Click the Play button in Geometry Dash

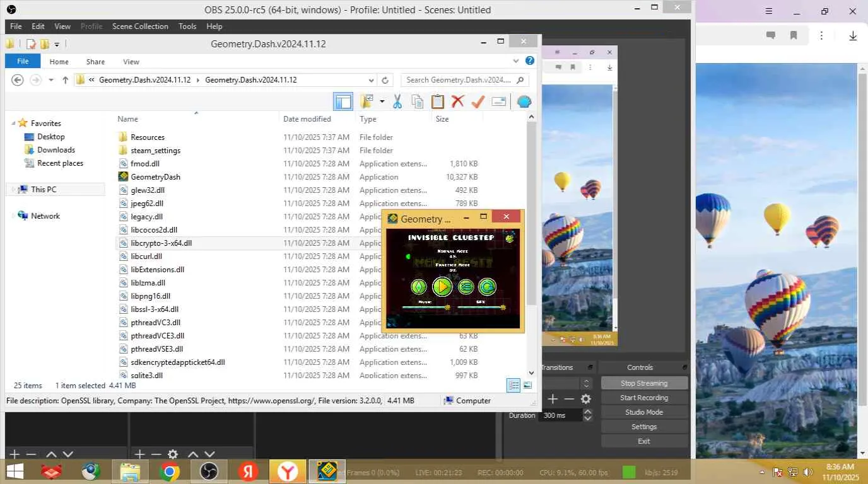coord(442,287)
